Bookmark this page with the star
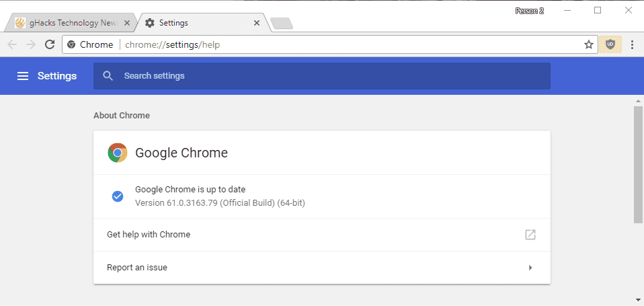This screenshot has width=644, height=306. pos(589,44)
